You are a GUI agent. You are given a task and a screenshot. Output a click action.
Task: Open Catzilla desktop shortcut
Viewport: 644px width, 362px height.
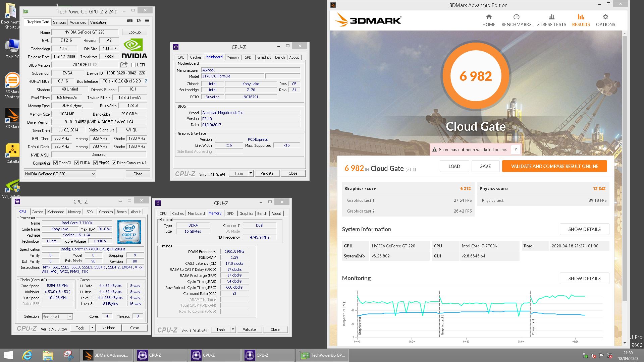tap(12, 154)
